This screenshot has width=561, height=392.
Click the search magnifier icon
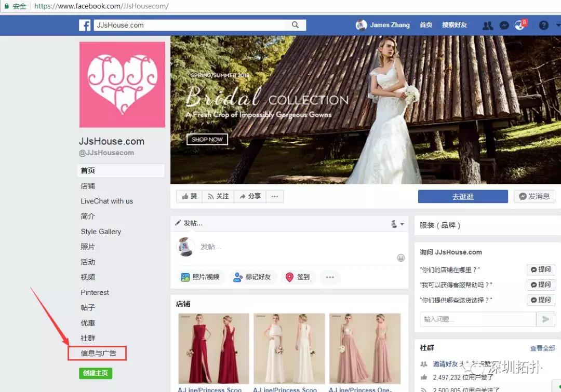click(x=295, y=25)
